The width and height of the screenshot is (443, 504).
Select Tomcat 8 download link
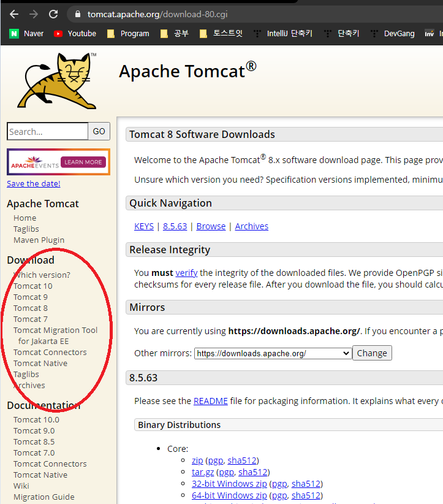(x=31, y=308)
